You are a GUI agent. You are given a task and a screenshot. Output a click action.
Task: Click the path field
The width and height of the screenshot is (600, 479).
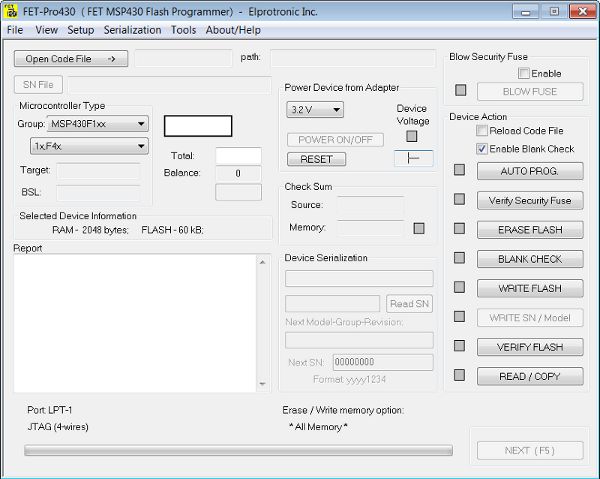click(x=353, y=59)
